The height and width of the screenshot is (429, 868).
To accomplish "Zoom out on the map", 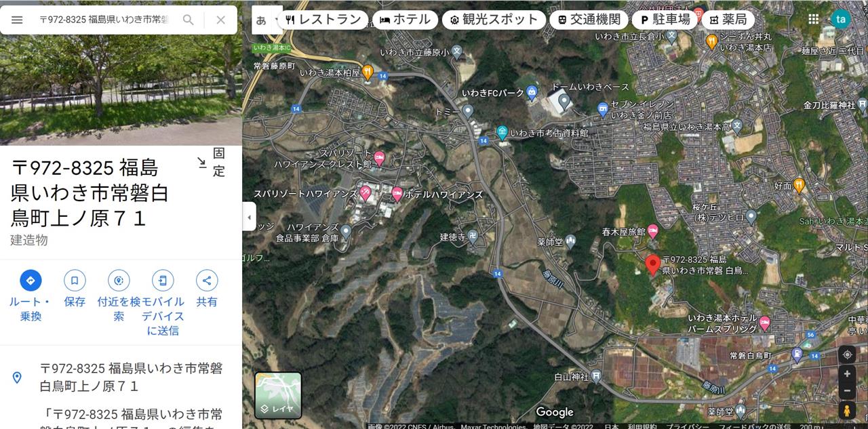I will click(x=847, y=391).
